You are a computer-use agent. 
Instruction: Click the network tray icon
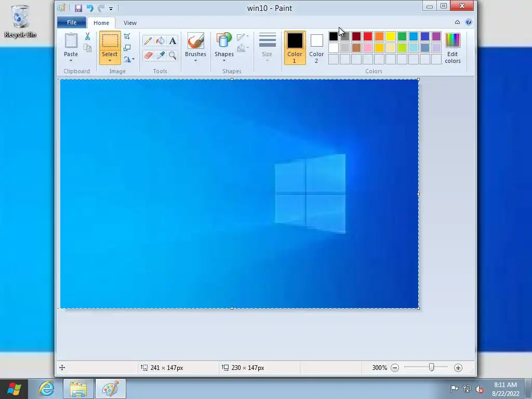tap(467, 389)
